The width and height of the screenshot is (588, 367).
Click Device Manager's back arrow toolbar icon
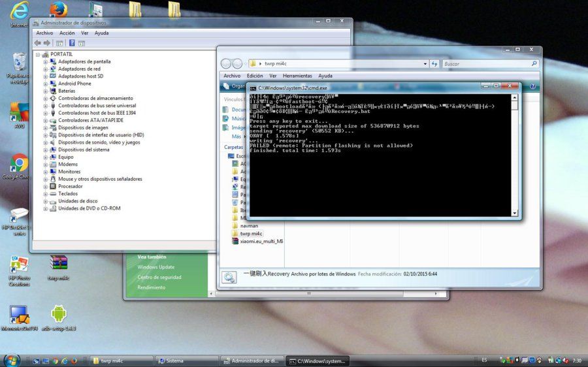pyautogui.click(x=37, y=43)
